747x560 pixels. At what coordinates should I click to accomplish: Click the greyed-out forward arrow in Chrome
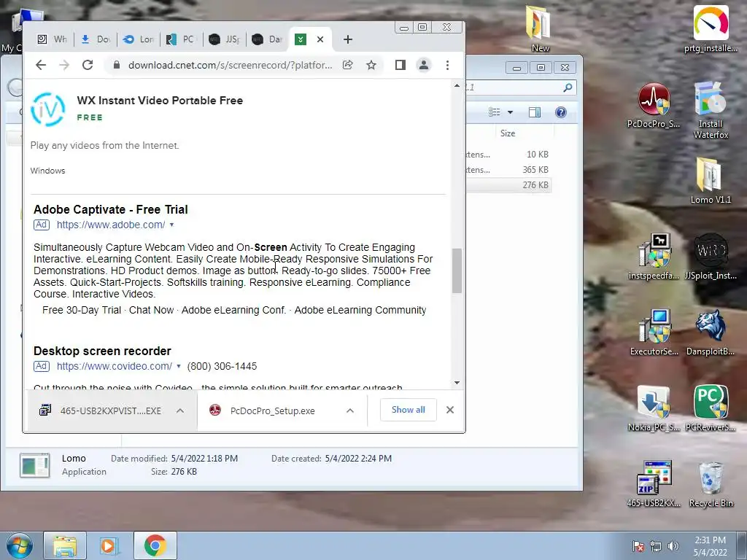click(64, 65)
